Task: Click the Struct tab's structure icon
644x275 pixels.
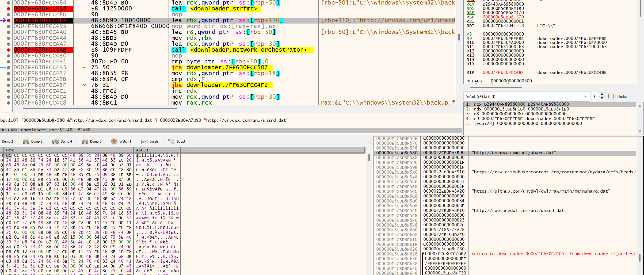Action: coord(171,141)
